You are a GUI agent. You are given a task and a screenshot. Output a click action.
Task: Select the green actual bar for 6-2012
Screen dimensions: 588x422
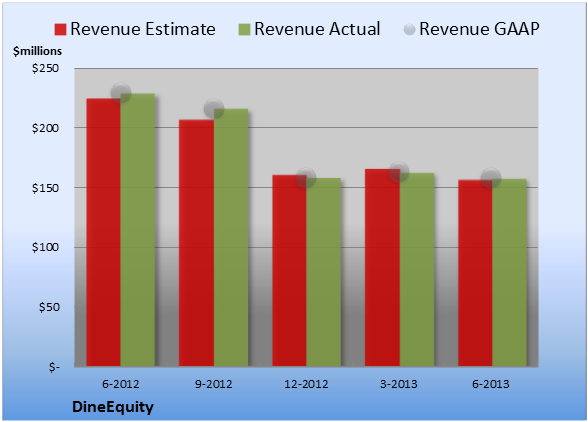point(138,230)
